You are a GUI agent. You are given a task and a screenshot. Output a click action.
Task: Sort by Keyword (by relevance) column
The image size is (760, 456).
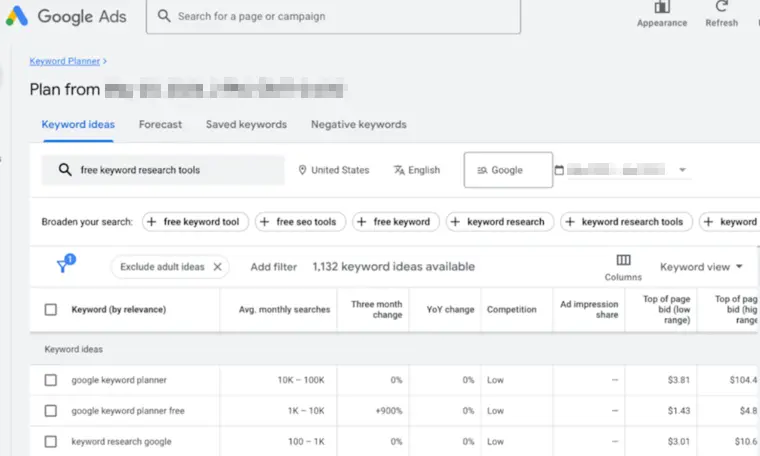point(119,309)
